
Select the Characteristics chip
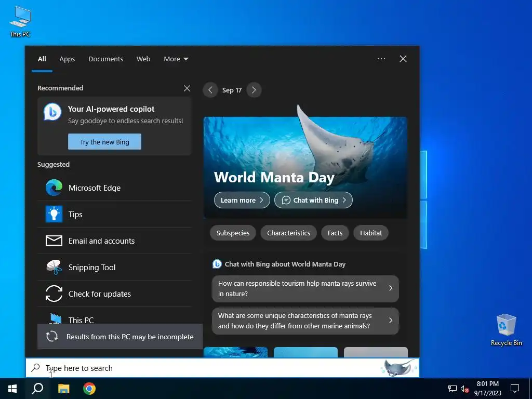pyautogui.click(x=288, y=233)
